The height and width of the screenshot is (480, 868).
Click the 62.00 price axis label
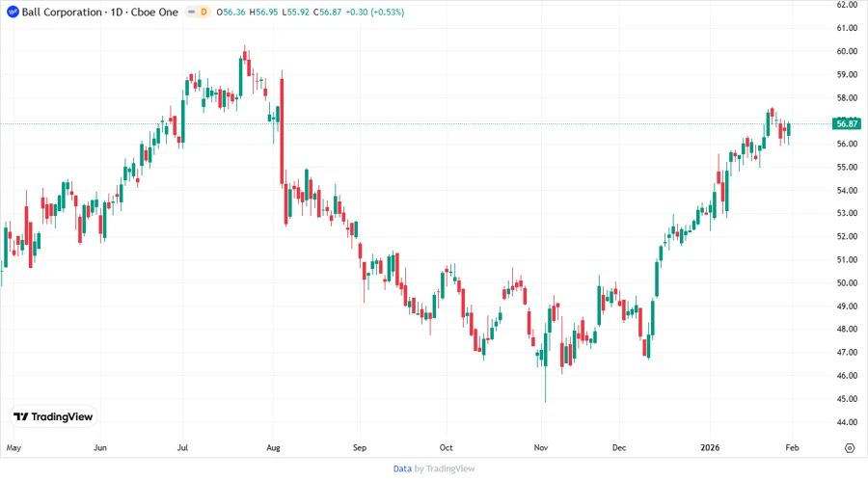click(847, 5)
